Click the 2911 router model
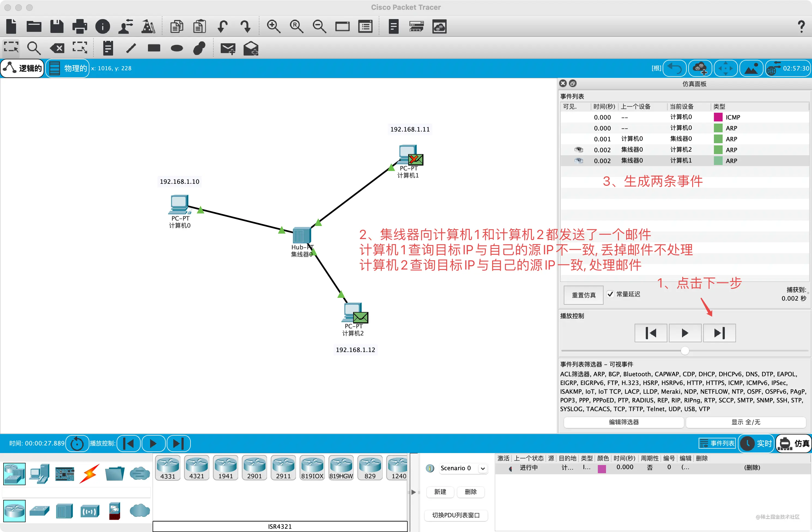The height and width of the screenshot is (532, 812). click(283, 467)
